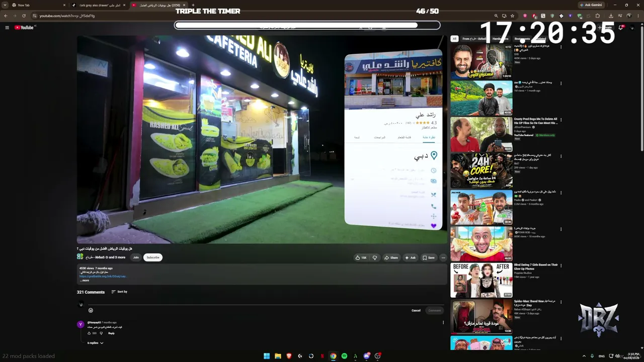Image resolution: width=644 pixels, height=362 pixels.
Task: Go back with the browser back arrow
Action: coord(6,16)
